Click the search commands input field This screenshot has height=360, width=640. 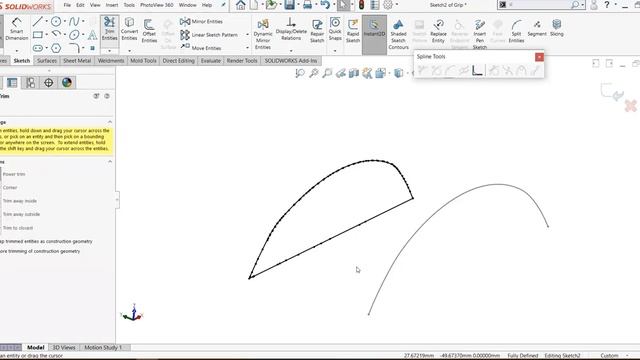click(538, 5)
